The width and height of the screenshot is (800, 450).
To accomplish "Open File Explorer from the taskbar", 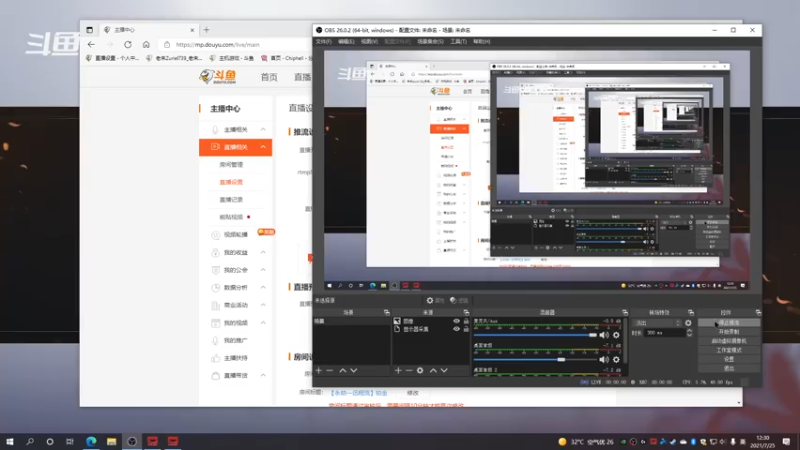I will pos(111,441).
